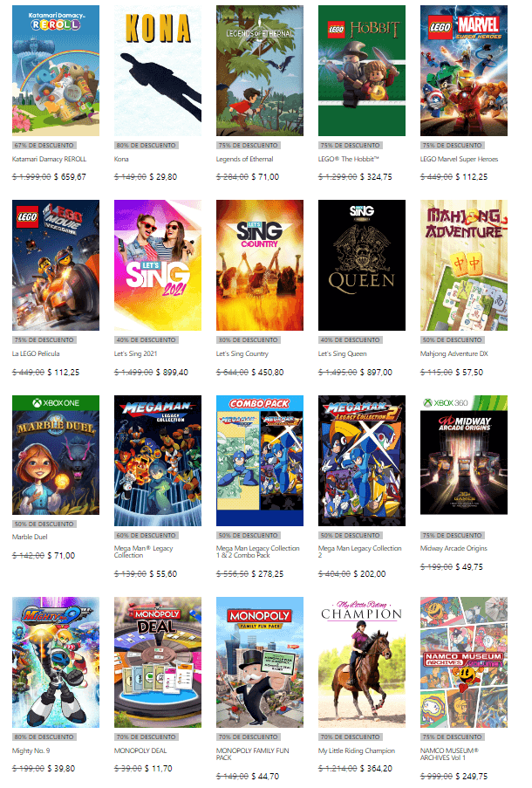Image resolution: width=532 pixels, height=788 pixels.
Task: Open the Mighty No. 9 cover art
Action: 56,662
